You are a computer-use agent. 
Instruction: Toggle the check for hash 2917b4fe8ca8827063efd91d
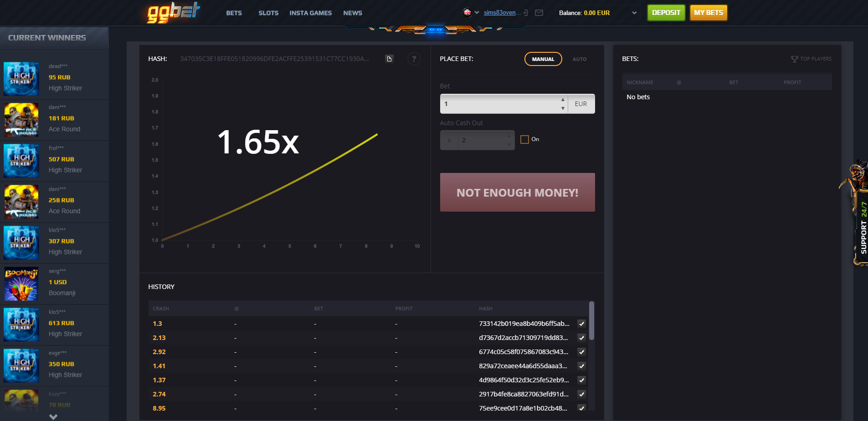click(581, 394)
